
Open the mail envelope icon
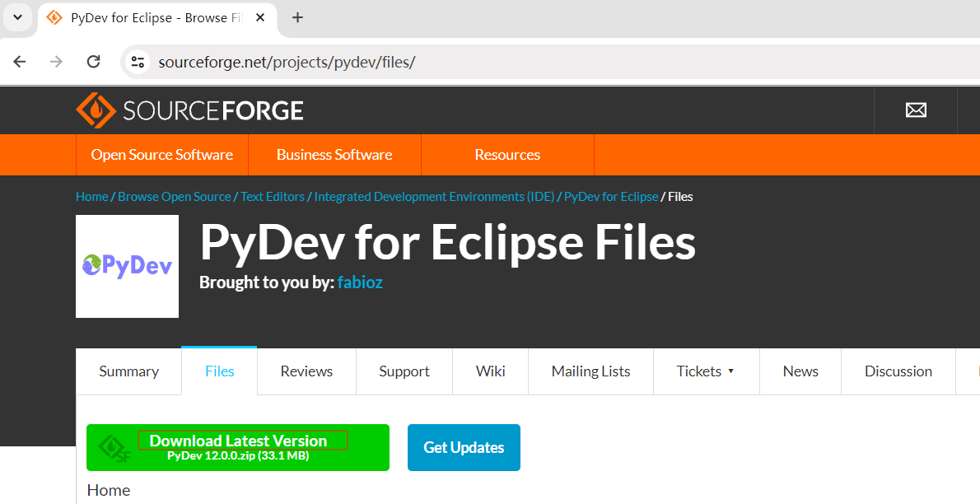pos(916,110)
